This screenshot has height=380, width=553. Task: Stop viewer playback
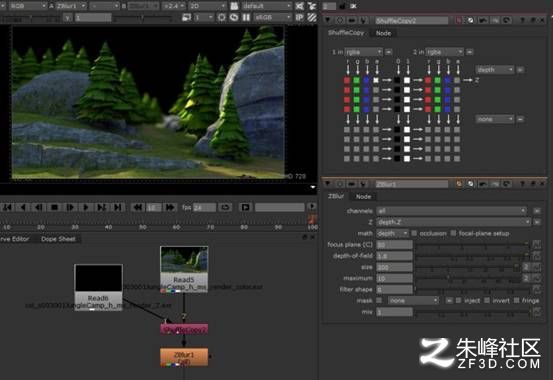click(x=54, y=207)
